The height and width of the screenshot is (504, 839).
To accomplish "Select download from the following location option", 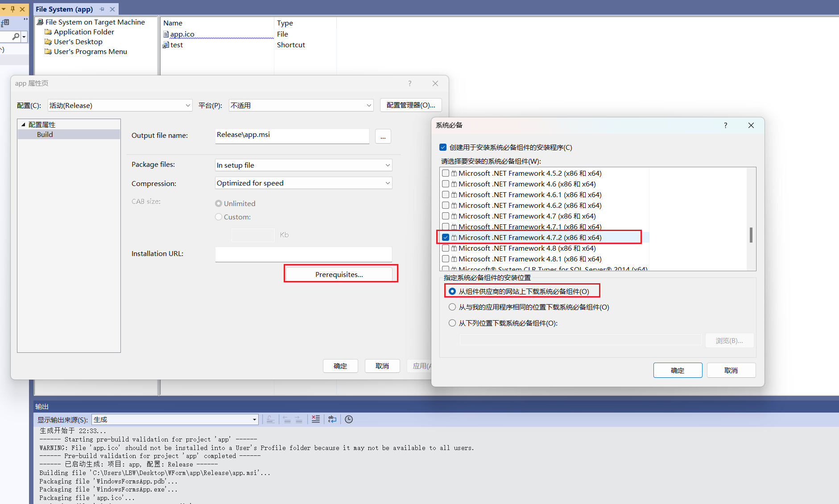I will coord(452,323).
